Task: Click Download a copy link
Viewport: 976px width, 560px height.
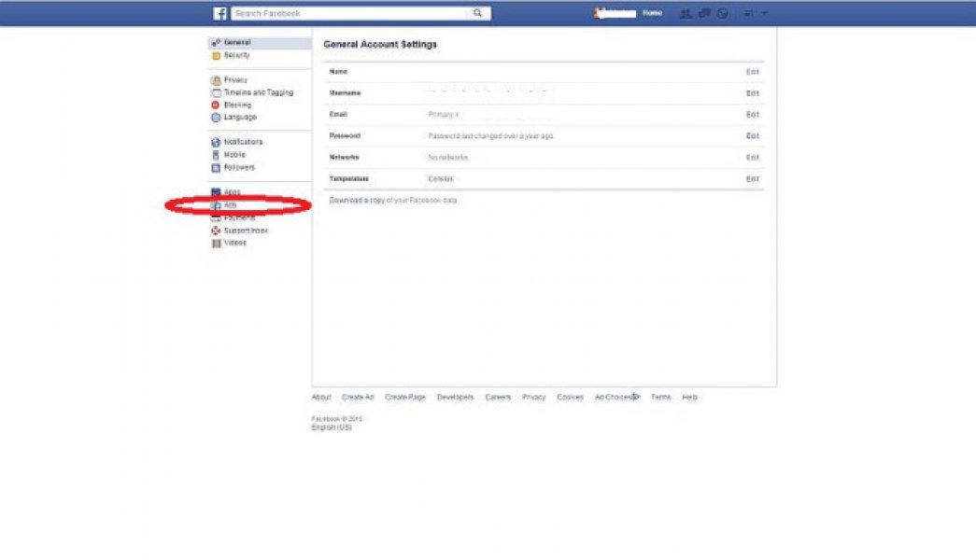Action: [358, 201]
